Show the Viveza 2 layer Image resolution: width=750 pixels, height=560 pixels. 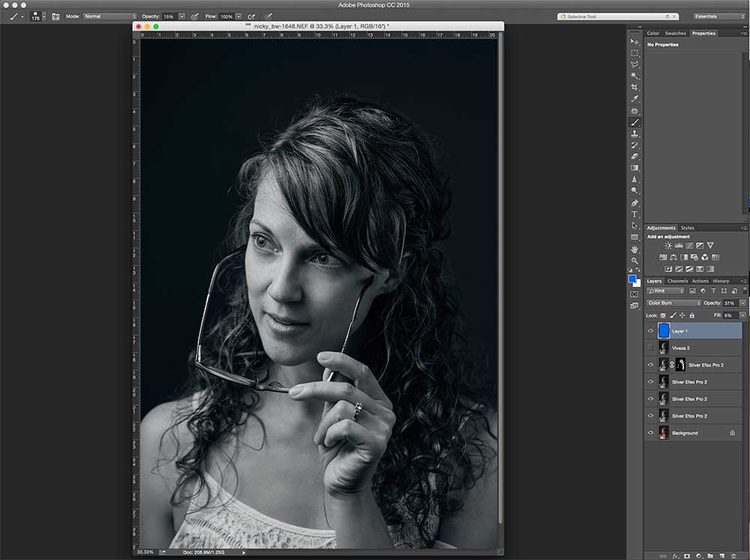(x=650, y=348)
